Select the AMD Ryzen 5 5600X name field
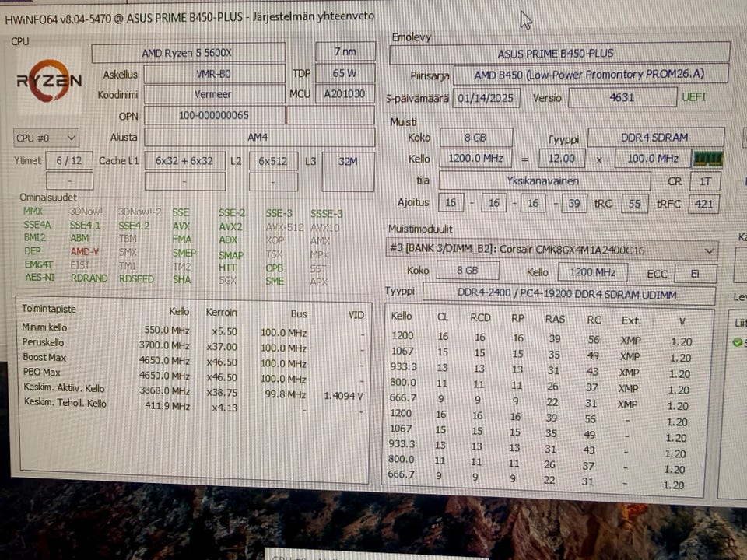The image size is (747, 560). (188, 53)
